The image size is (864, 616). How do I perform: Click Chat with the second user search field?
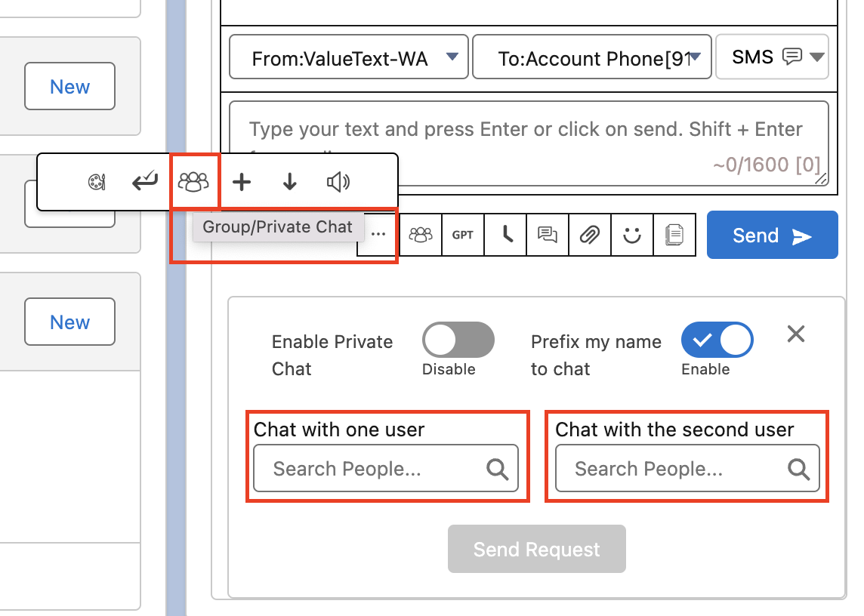pyautogui.click(x=688, y=468)
